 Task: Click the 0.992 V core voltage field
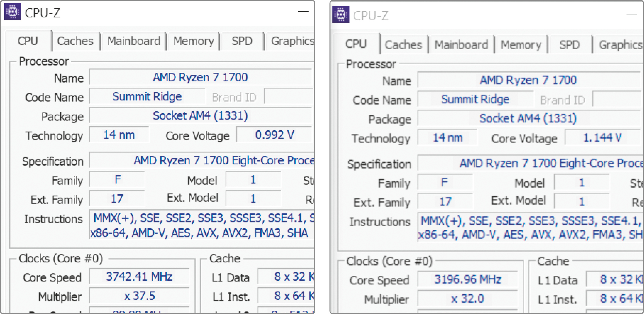click(274, 135)
